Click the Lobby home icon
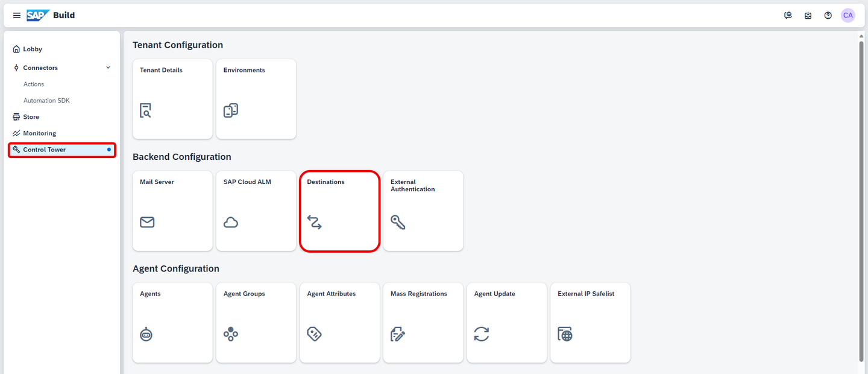 (16, 49)
